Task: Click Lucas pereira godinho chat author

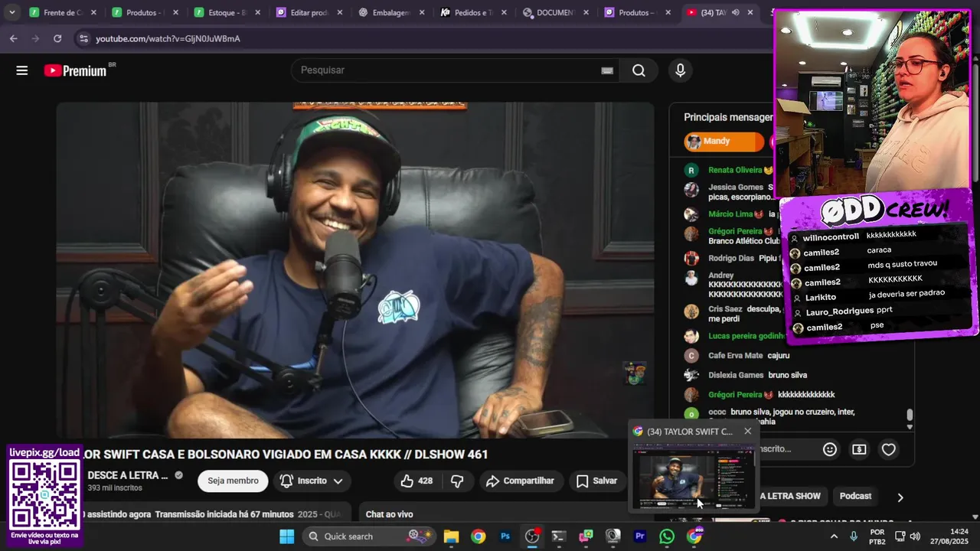Action: [746, 336]
